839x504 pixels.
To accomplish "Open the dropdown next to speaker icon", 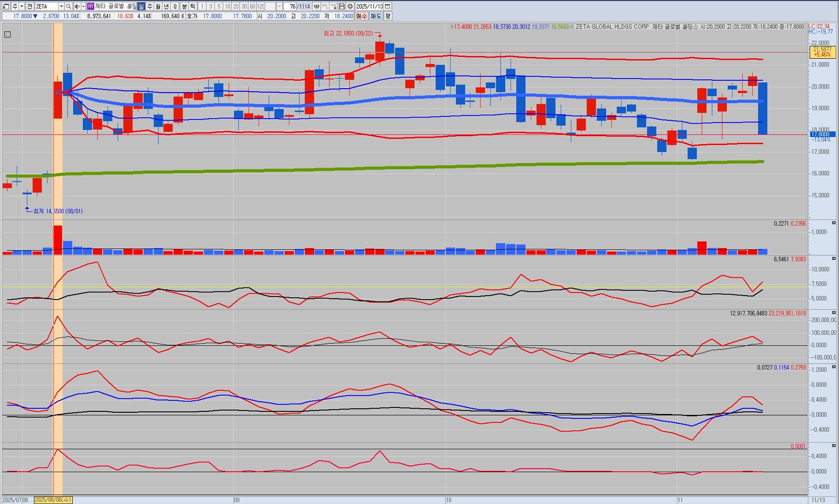I will [83, 6].
